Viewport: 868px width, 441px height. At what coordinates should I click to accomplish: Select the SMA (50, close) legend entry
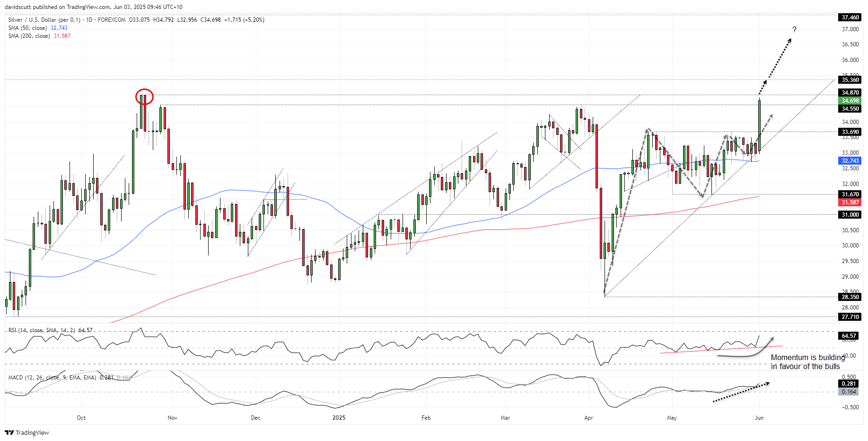[x=27, y=28]
